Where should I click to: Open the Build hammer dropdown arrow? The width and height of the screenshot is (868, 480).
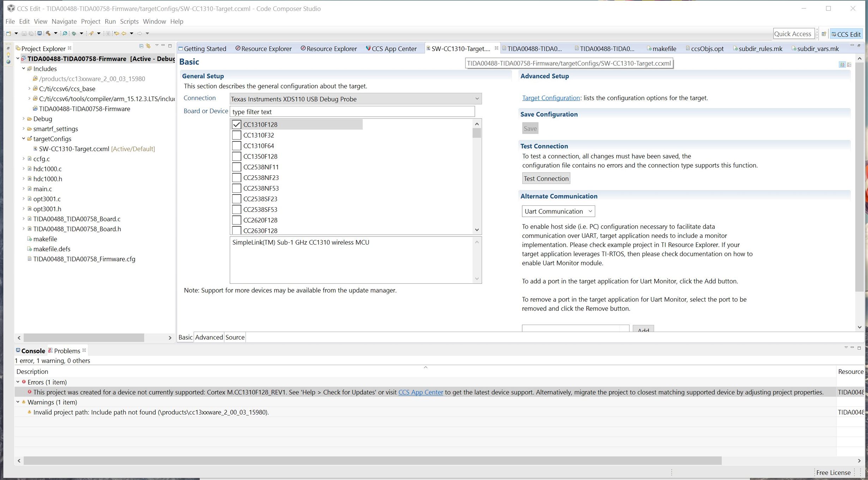tap(55, 34)
